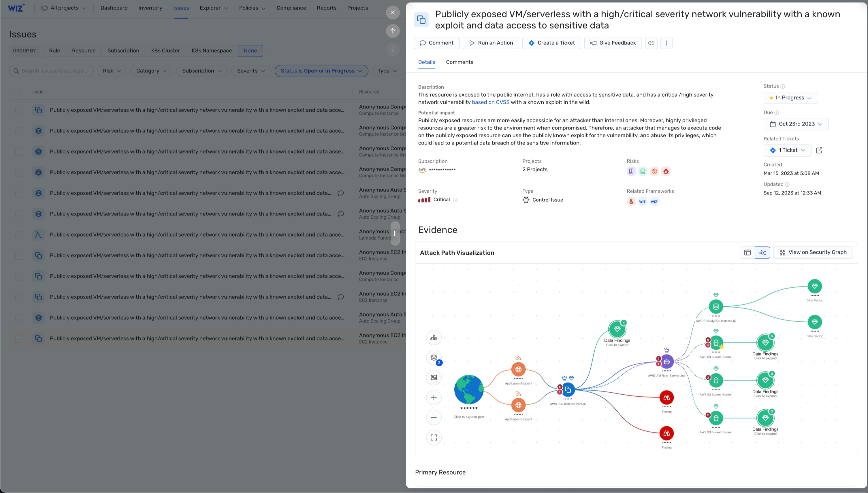
Task: Open the Dashboard nav item
Action: tap(114, 8)
